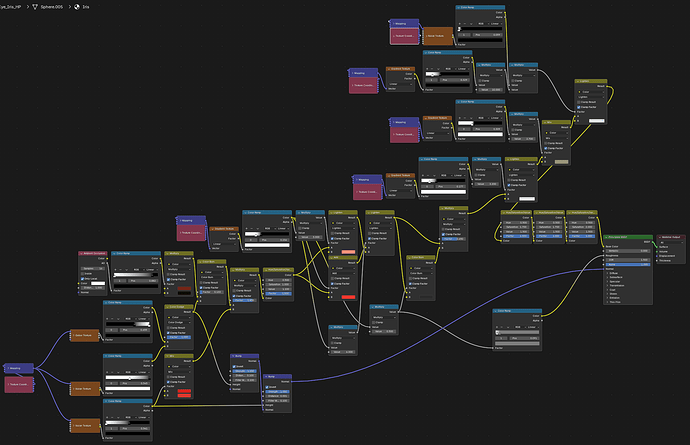Click the mesh icon before Sphere.005 breadcrumb
Image resolution: width=690 pixels, height=445 pixels.
[x=35, y=7]
